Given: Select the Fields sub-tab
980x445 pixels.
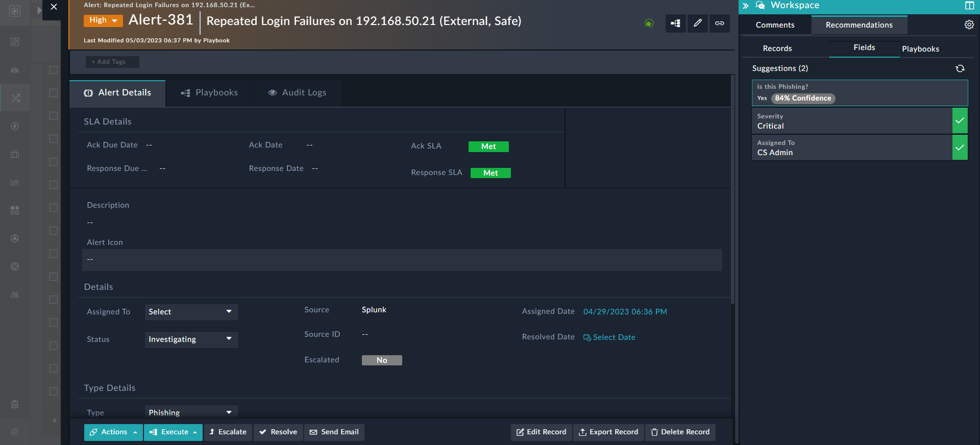Looking at the screenshot, I should pos(864,48).
